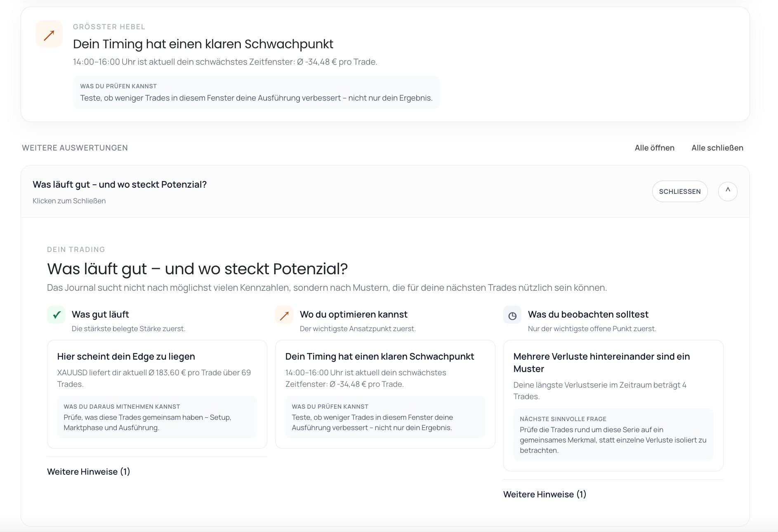This screenshot has width=778, height=532.
Task: Click the orange arrow icon next to Wo du optimieren kannst
Action: (284, 315)
